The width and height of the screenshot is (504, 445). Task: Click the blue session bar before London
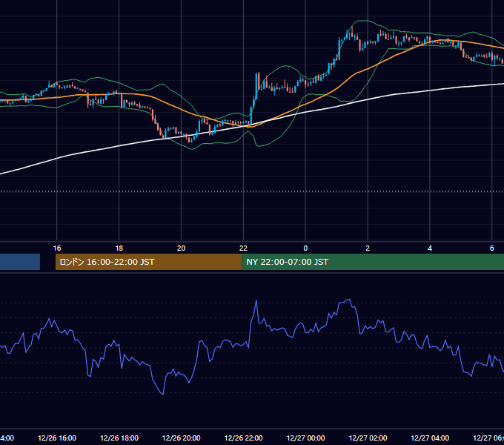coord(20,262)
